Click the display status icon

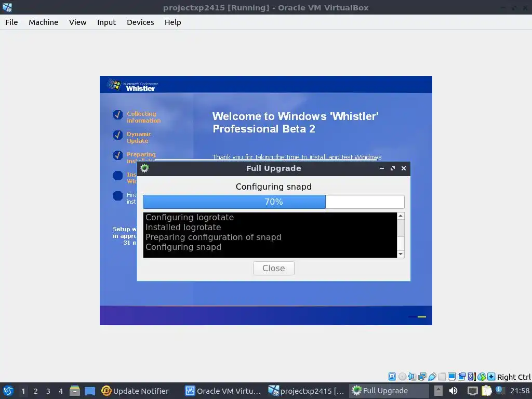coord(451,376)
